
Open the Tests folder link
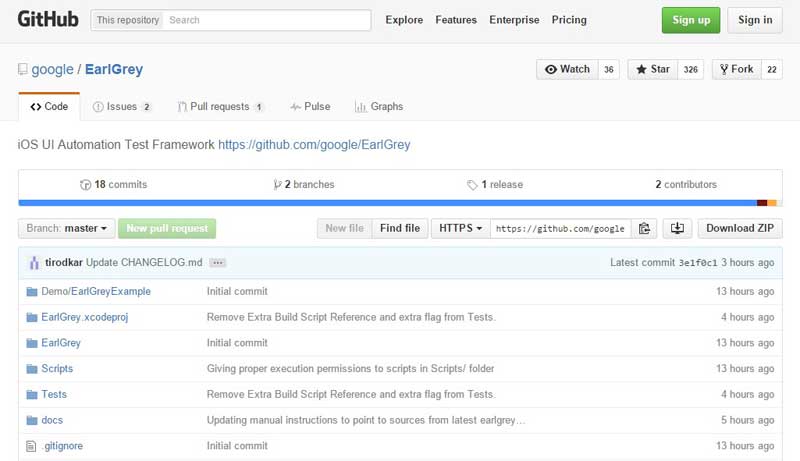54,395
